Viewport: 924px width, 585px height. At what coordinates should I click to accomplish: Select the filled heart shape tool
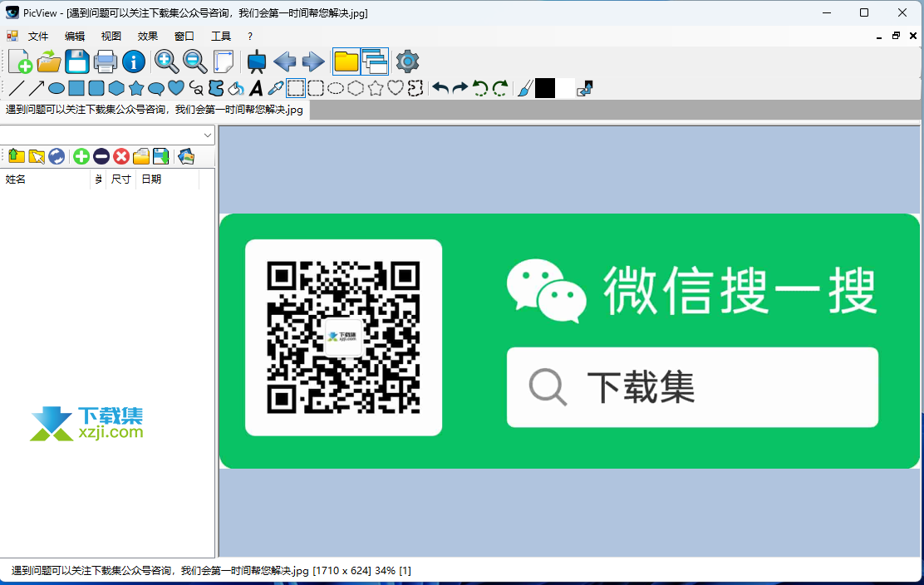176,88
